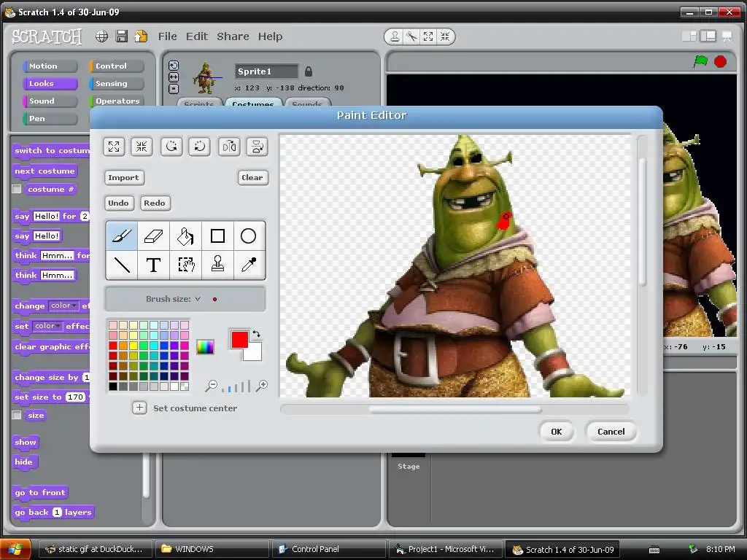This screenshot has width=747, height=560.
Task: Rotate image clockwise
Action: 200,147
